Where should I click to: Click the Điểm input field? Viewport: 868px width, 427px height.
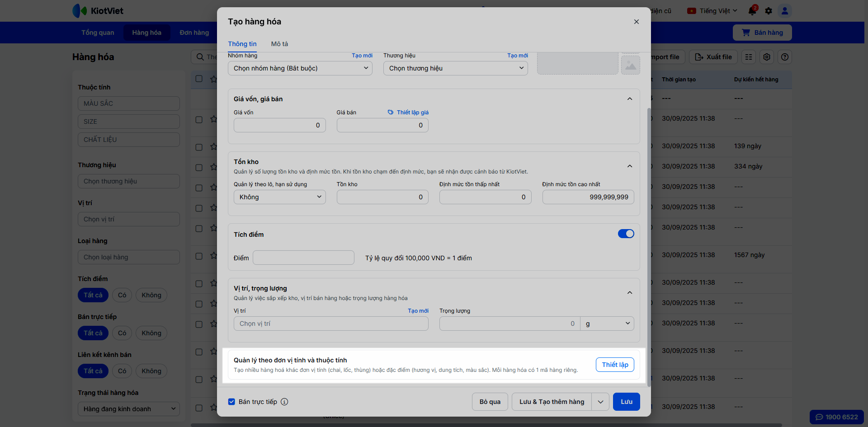pos(303,258)
